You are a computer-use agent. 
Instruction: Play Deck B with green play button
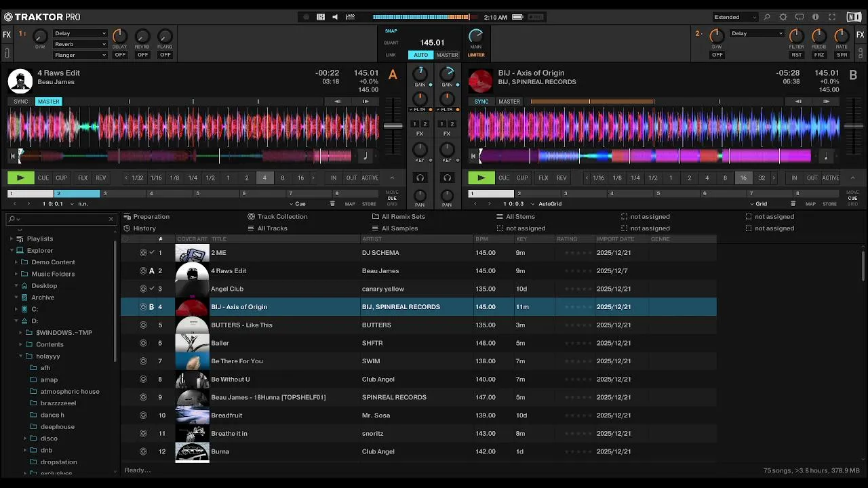tap(481, 178)
